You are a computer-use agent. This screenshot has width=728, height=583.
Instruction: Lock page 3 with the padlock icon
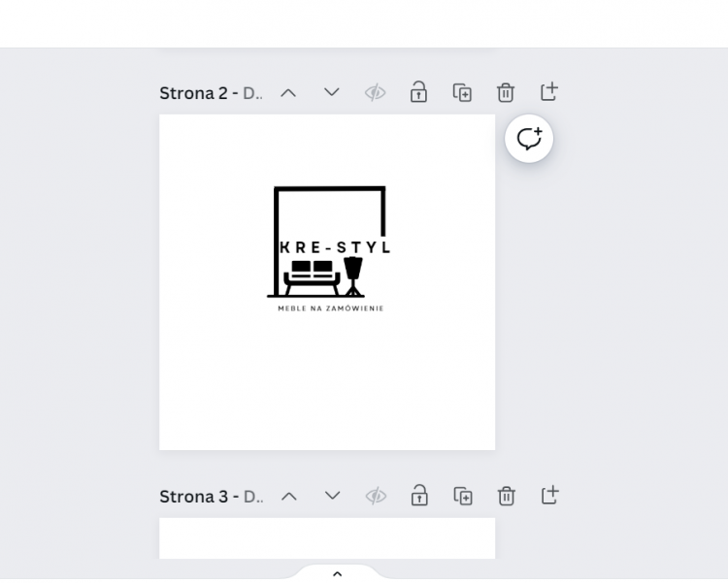(x=419, y=496)
